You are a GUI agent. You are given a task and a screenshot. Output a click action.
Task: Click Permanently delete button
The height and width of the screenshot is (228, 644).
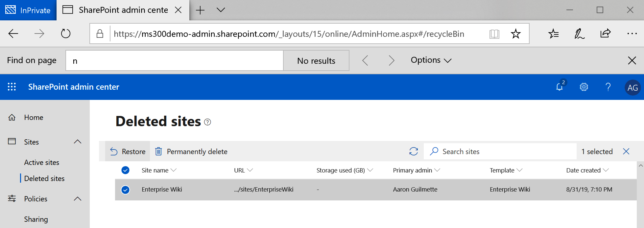pos(191,151)
